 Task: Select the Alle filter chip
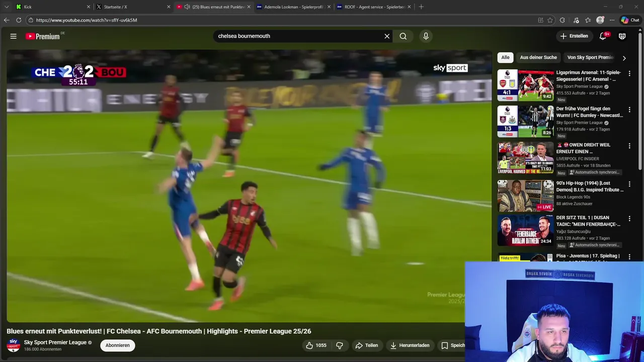[x=505, y=57]
